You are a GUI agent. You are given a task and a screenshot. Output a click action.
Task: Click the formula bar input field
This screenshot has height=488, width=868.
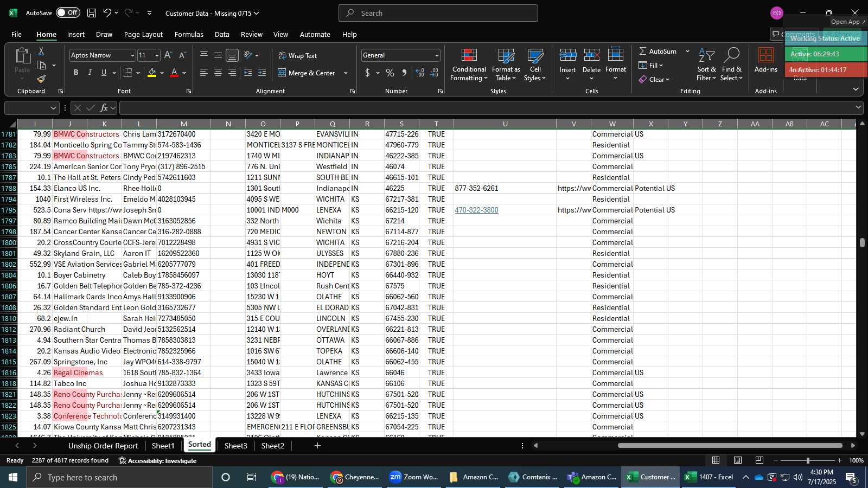pos(487,108)
